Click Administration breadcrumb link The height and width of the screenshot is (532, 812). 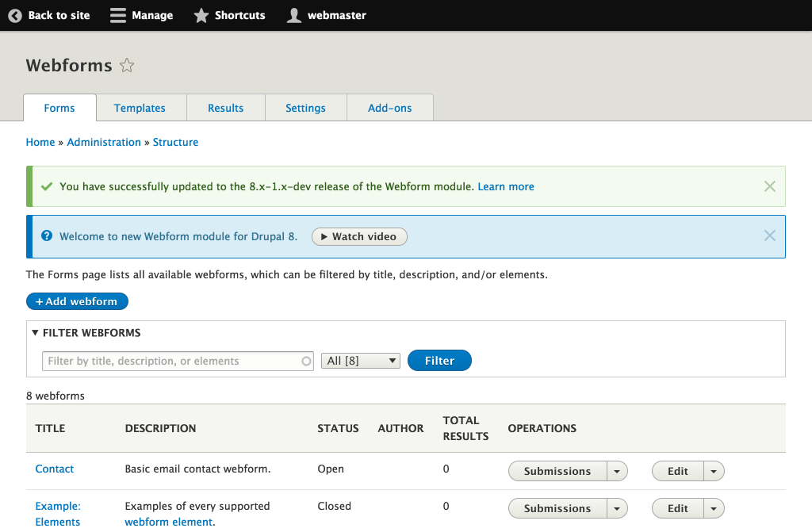pos(104,142)
